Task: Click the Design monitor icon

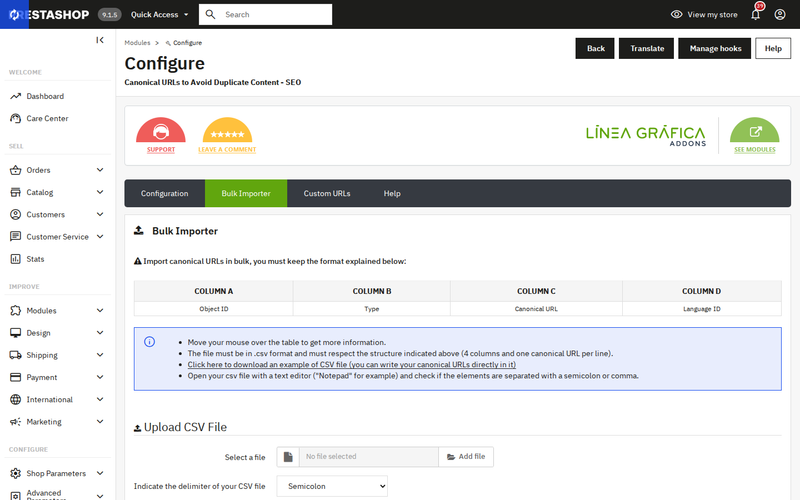Action: click(15, 333)
